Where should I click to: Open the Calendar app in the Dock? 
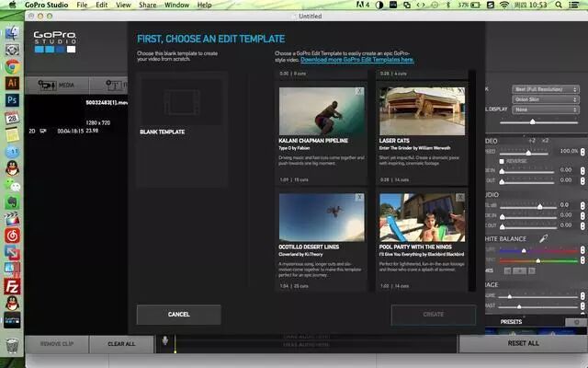[12, 118]
